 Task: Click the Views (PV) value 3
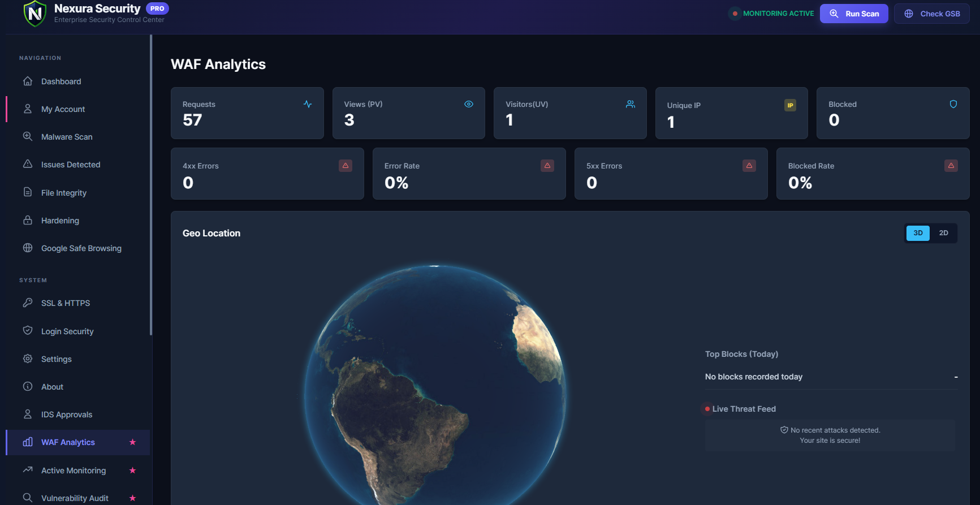coord(349,120)
